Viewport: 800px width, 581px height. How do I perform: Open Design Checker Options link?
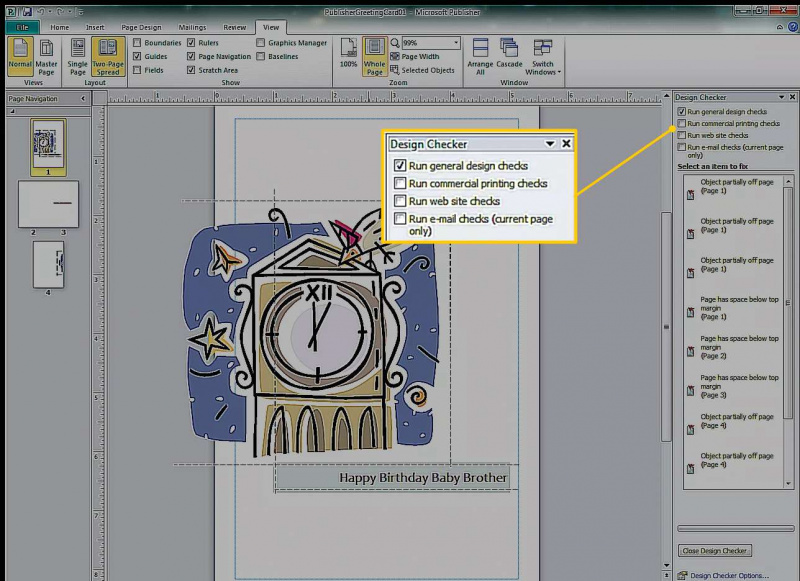pos(729,575)
